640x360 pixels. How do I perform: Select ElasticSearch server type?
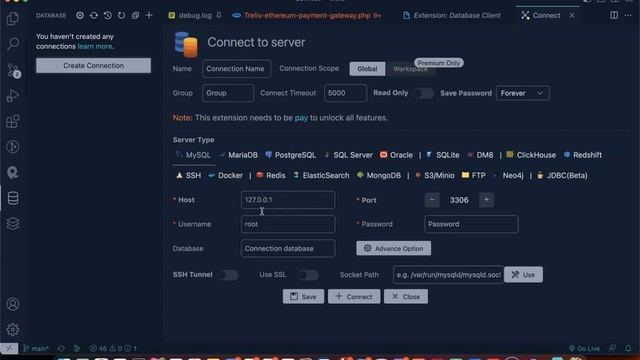[321, 176]
